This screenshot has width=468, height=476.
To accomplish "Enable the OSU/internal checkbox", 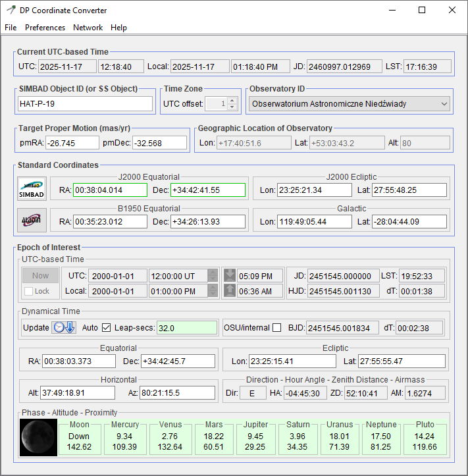I will pyautogui.click(x=276, y=327).
